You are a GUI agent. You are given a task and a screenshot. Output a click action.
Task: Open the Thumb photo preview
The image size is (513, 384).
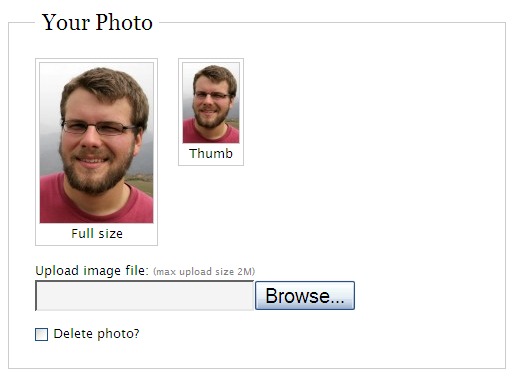tap(211, 103)
